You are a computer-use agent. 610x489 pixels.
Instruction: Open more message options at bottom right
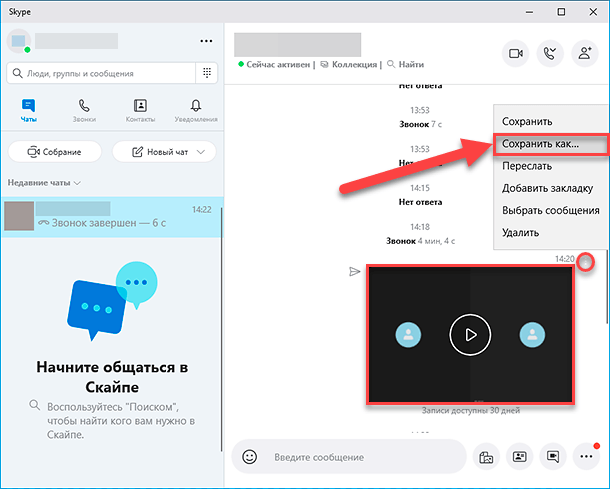pos(586,457)
